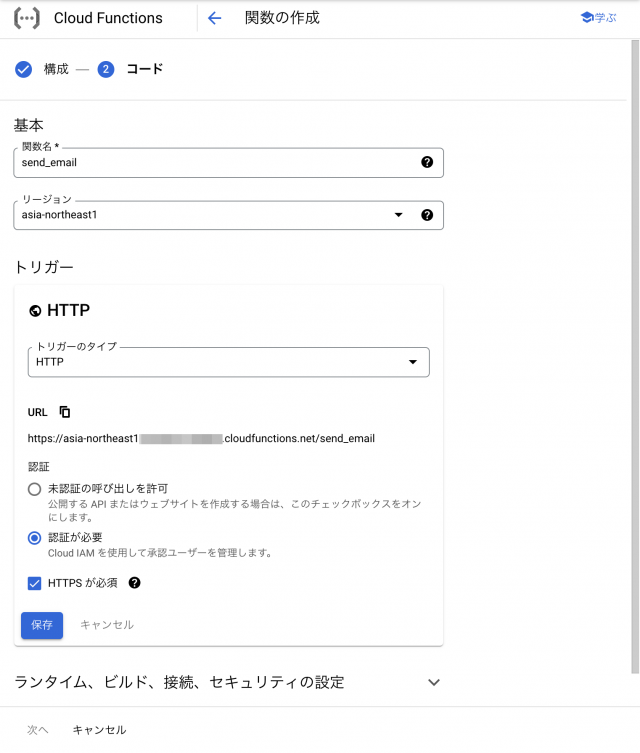Image resolution: width=640 pixels, height=753 pixels.
Task: Click the blue 保存 button
Action: 42,625
